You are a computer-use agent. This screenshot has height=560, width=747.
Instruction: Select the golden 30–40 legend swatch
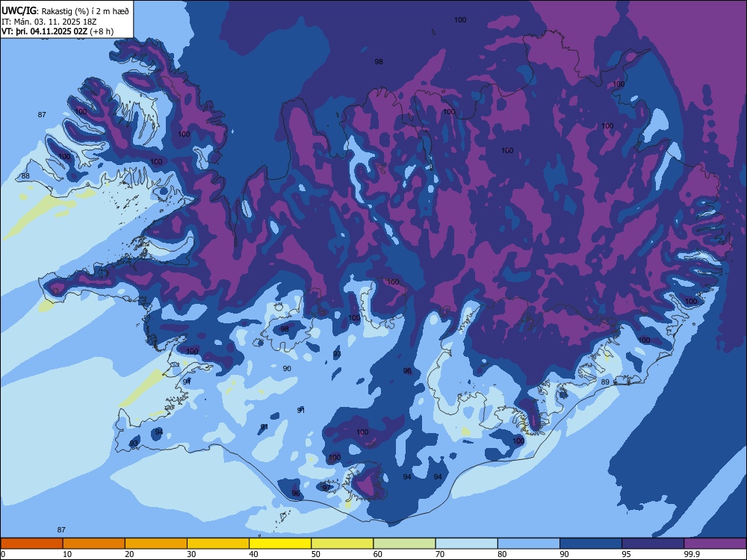[x=218, y=544]
